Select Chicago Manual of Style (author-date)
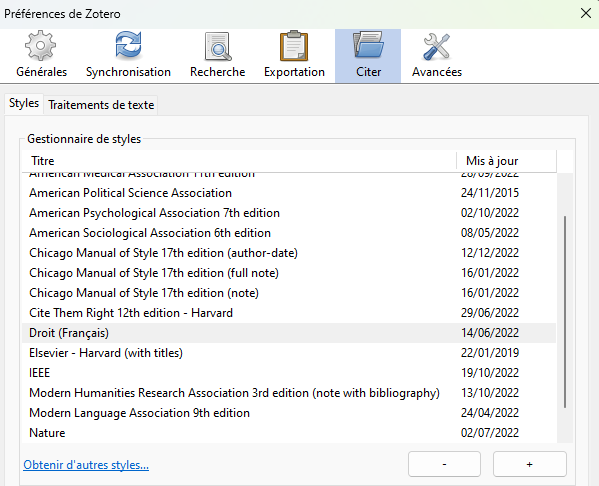Image resolution: width=599 pixels, height=486 pixels. [289, 253]
